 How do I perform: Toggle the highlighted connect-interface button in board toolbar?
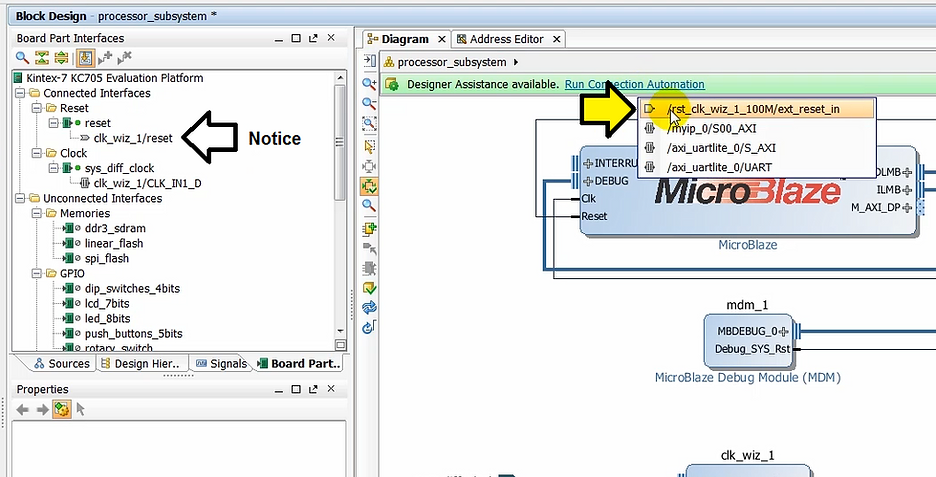(85, 59)
